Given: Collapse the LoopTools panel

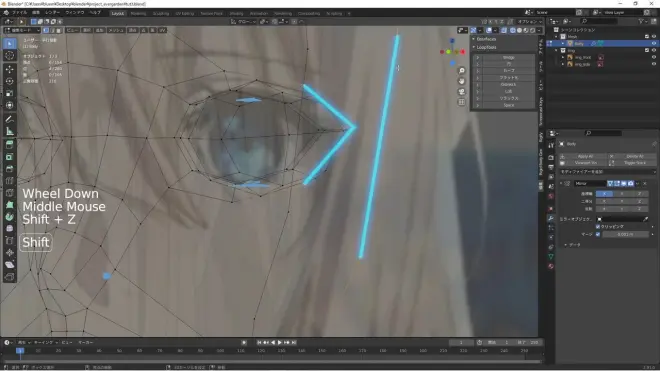Looking at the screenshot, I should pos(474,47).
